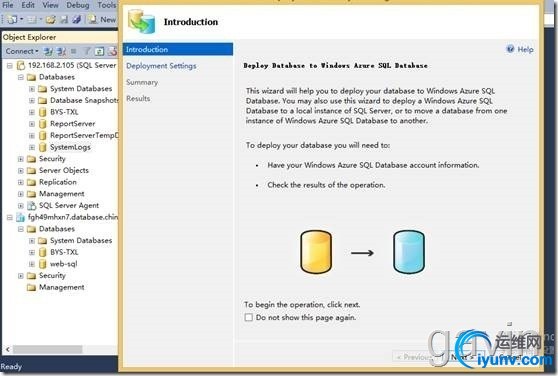Select the Summary wizard step

[142, 82]
